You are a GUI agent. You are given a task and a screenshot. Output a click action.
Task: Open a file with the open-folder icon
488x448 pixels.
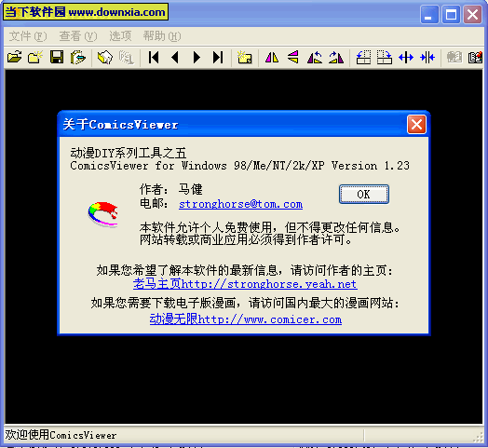(14, 58)
